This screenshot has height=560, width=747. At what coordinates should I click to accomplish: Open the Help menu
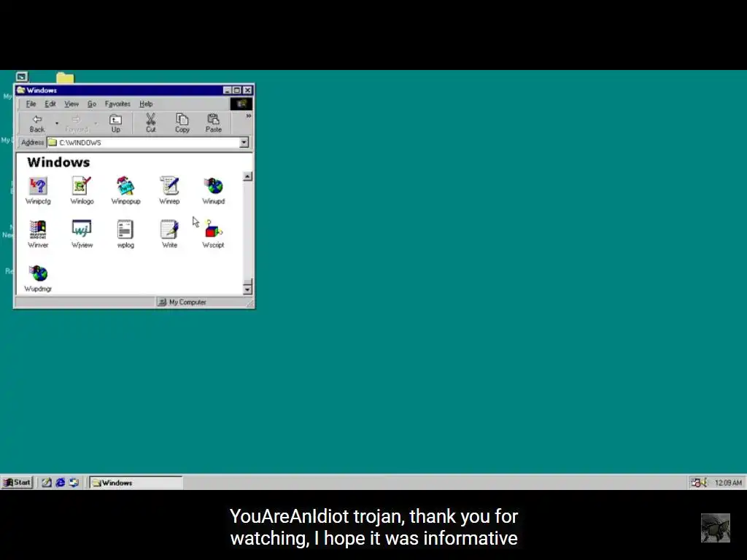click(146, 104)
